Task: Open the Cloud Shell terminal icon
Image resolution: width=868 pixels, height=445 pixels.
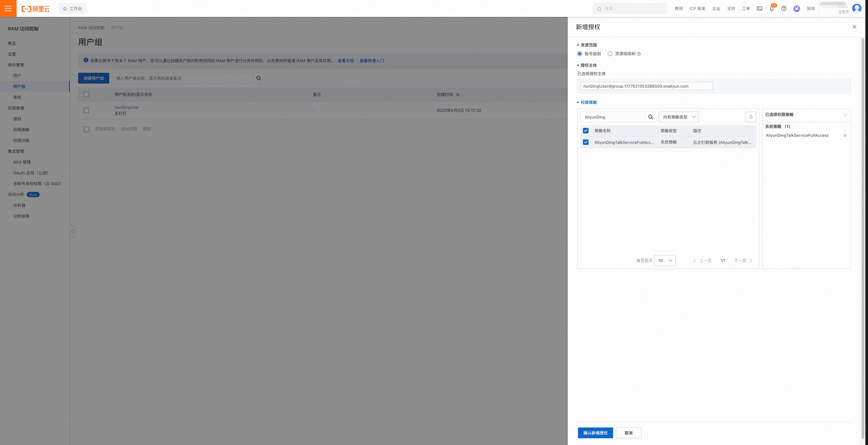Action: [x=759, y=9]
